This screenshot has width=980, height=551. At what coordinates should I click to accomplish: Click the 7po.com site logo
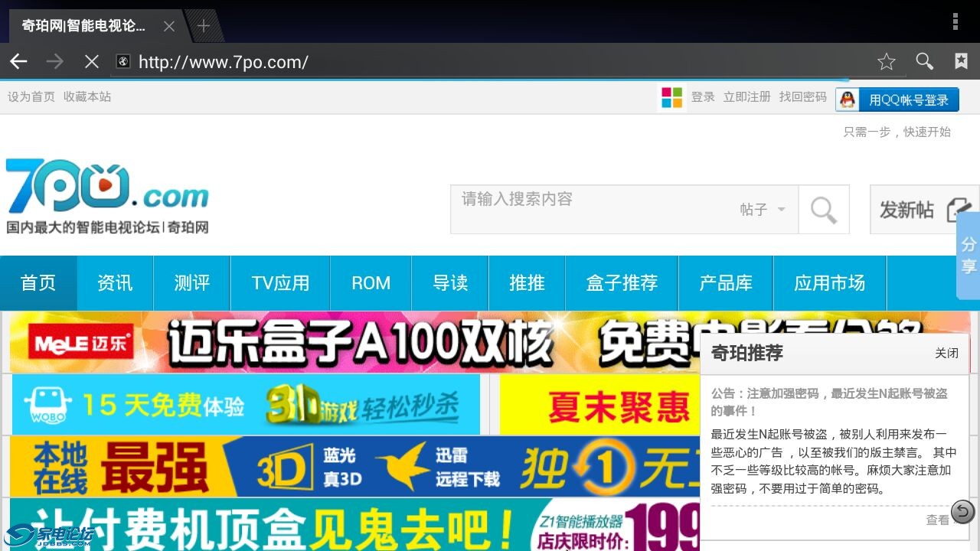107,196
